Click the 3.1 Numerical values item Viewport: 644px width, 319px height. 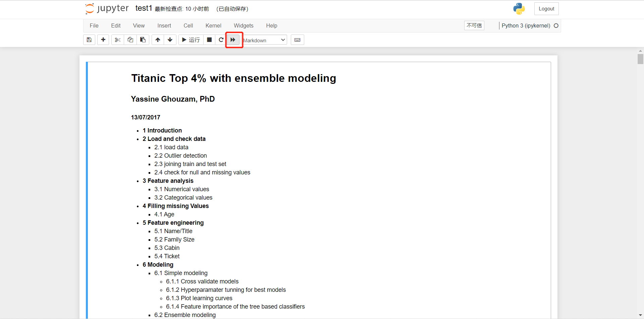[182, 189]
